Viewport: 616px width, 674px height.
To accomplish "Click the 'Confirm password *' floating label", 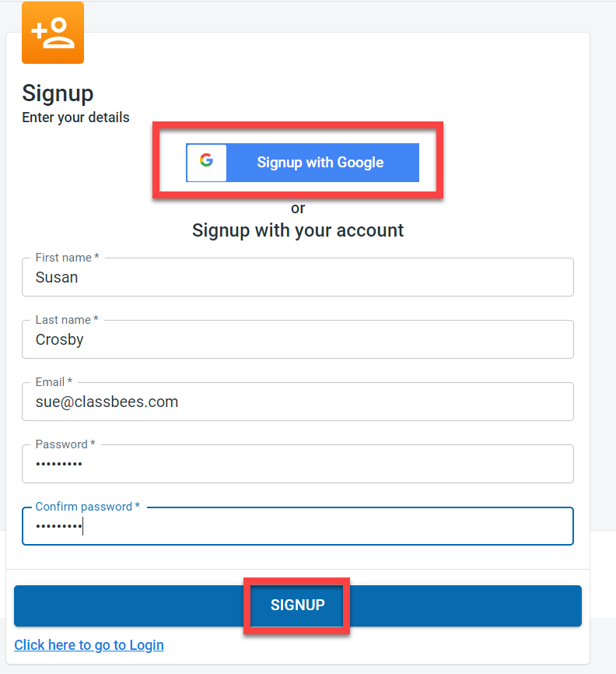I will pos(87,507).
